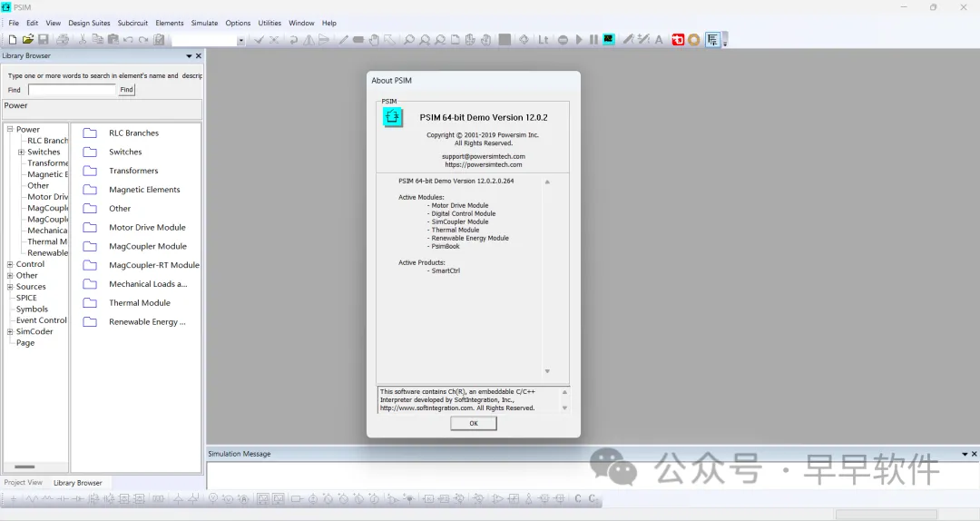Expand the Switches tree node
The image size is (980, 521).
point(21,152)
